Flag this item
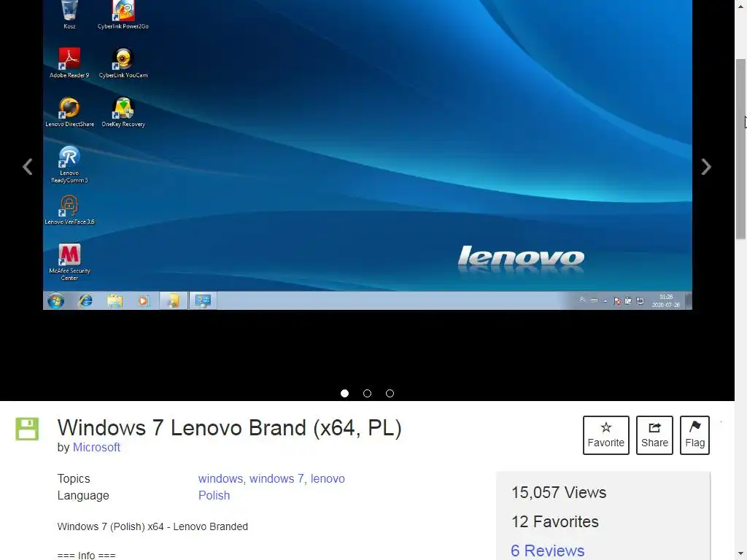The width and height of the screenshot is (747, 560). (694, 435)
